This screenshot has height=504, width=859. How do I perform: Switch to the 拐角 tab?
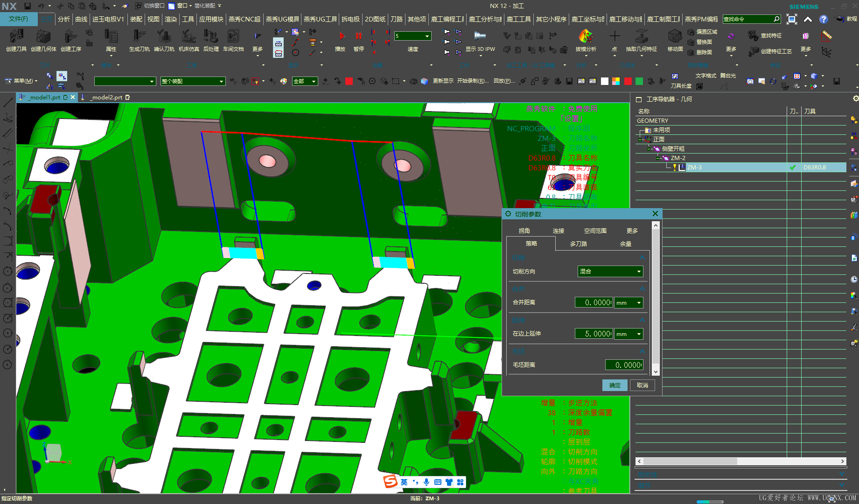point(524,231)
